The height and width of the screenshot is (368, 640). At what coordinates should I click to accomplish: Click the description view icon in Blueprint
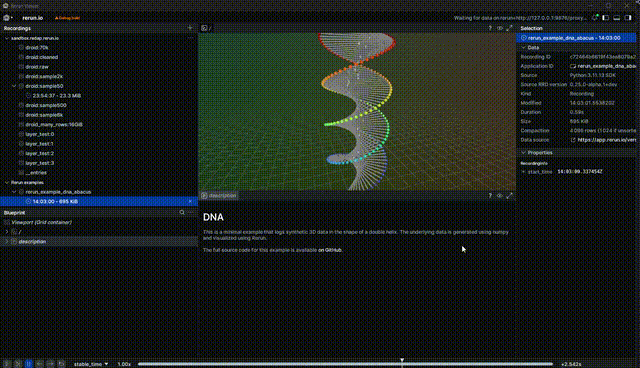pyautogui.click(x=14, y=242)
